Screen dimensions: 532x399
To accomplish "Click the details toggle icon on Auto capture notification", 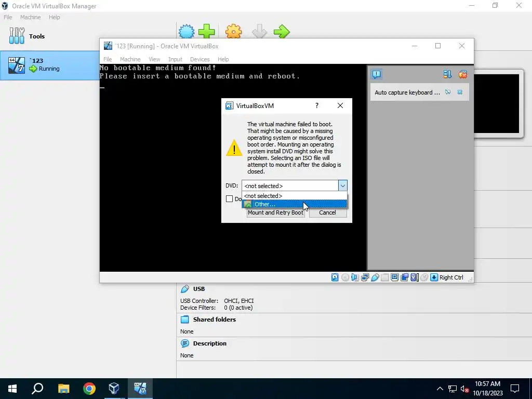I will point(448,92).
